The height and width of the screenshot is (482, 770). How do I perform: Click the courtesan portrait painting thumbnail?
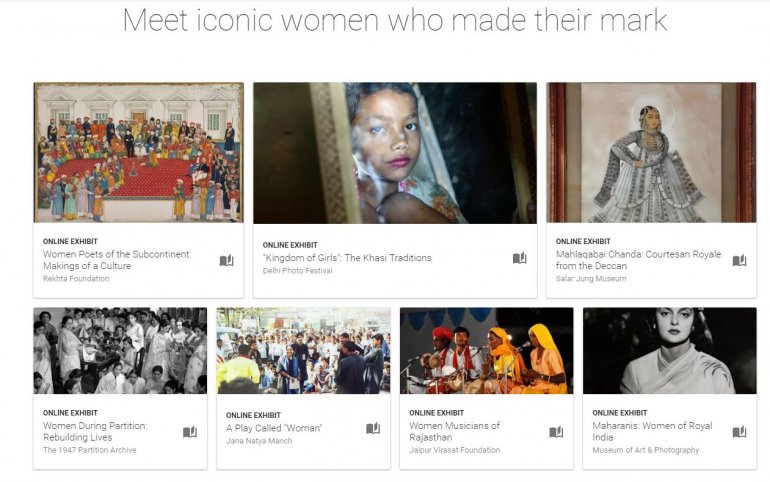(x=650, y=152)
